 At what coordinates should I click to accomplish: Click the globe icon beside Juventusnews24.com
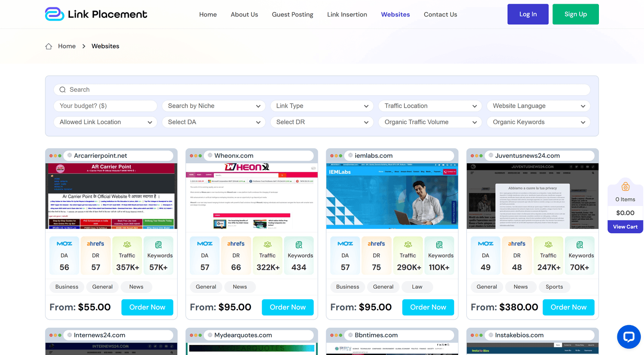pos(491,155)
